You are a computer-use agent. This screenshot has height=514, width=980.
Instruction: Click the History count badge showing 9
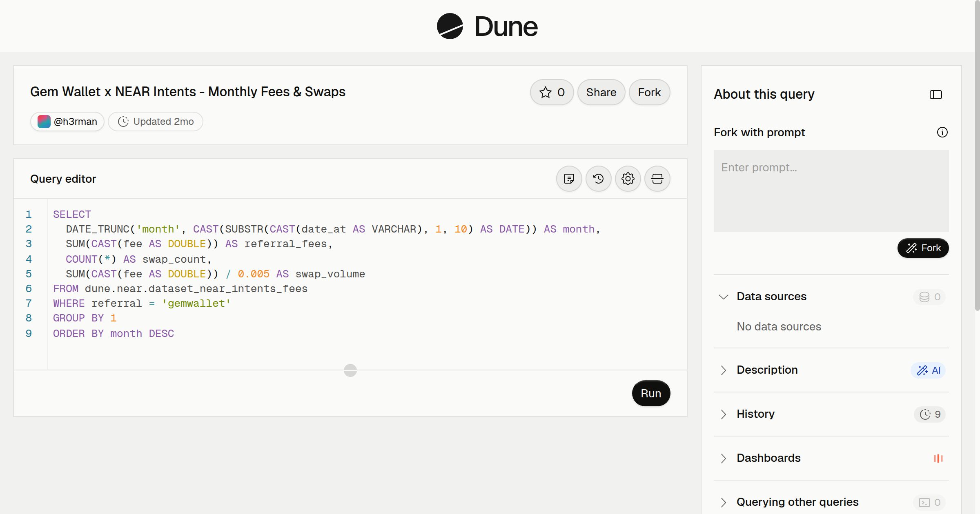[x=930, y=414]
